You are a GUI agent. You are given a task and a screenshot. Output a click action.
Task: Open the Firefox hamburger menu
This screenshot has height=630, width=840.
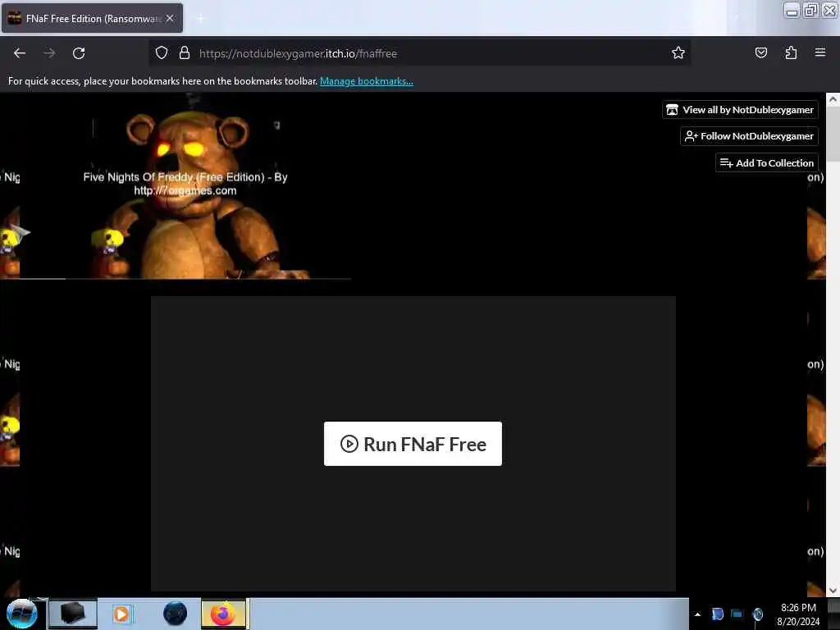click(x=820, y=52)
